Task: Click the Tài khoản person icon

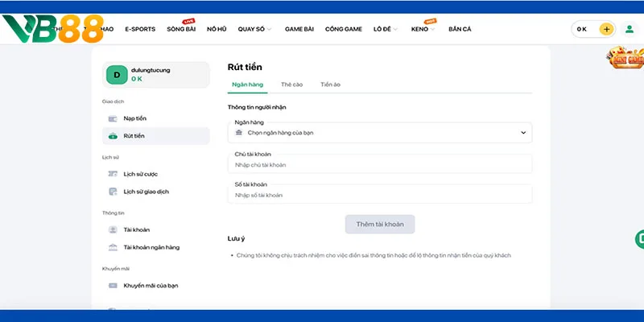Action: (113, 229)
